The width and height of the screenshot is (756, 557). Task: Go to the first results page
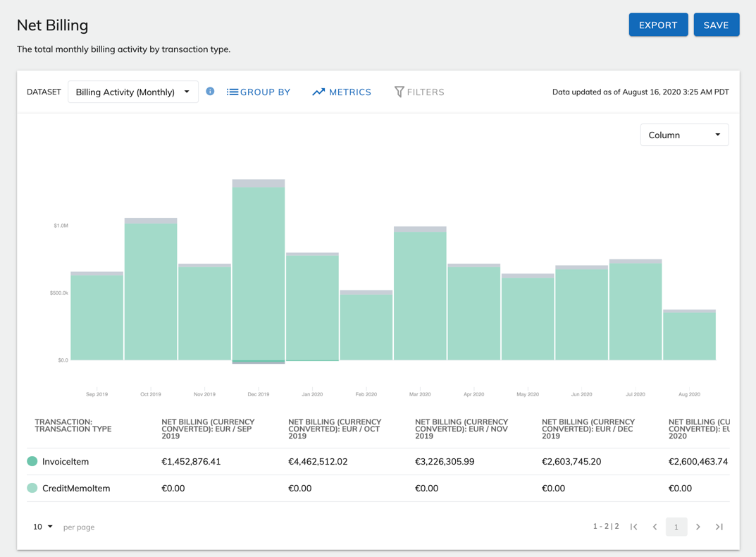pyautogui.click(x=634, y=527)
